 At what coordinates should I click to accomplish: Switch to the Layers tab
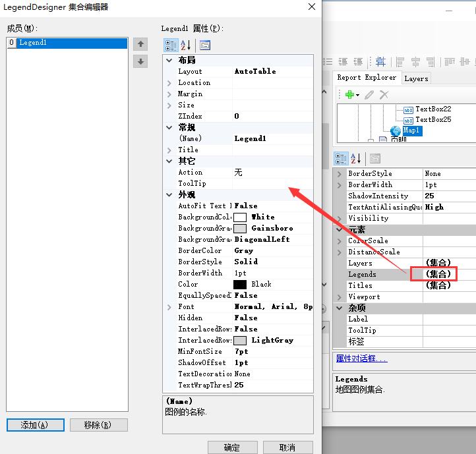(x=416, y=78)
